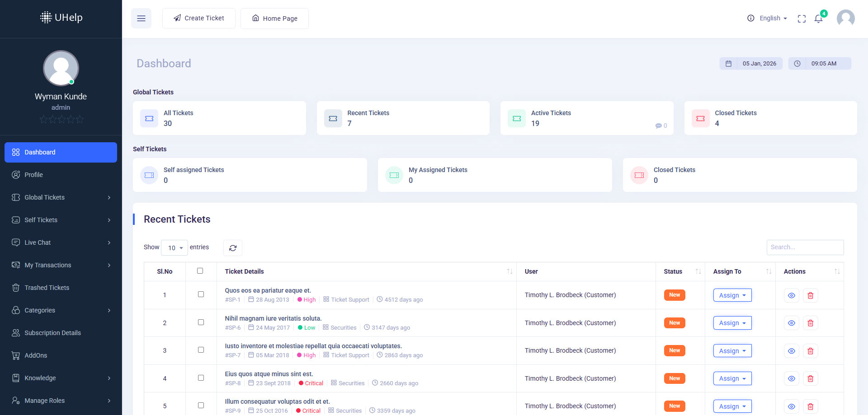Select the checkbox for ticket row 3

201,350
